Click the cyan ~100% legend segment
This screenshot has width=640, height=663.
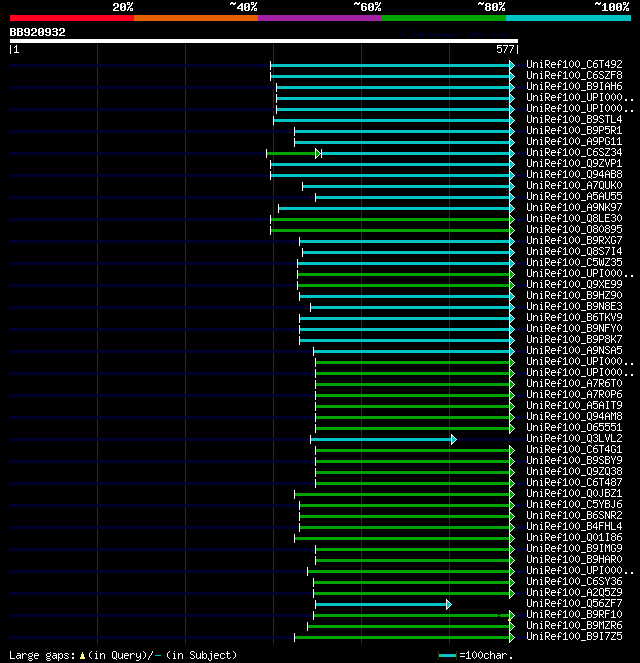568,18
